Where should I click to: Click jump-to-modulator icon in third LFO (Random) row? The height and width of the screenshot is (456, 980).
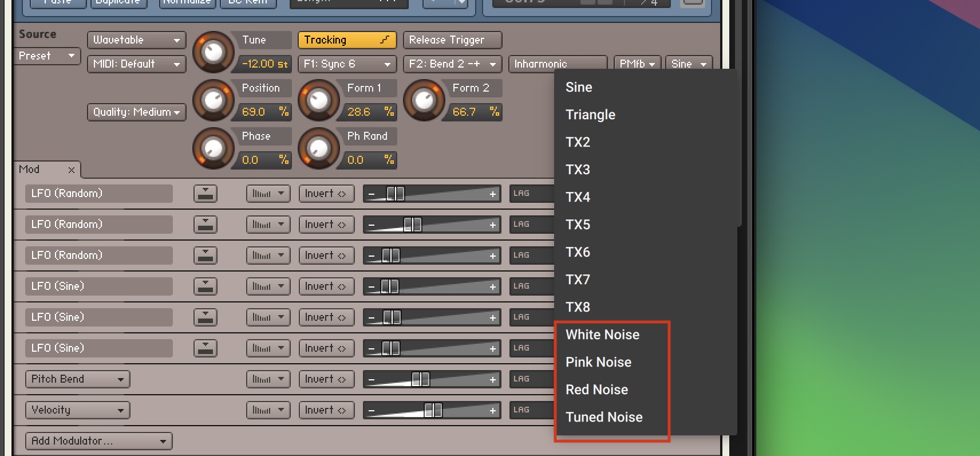tap(205, 255)
